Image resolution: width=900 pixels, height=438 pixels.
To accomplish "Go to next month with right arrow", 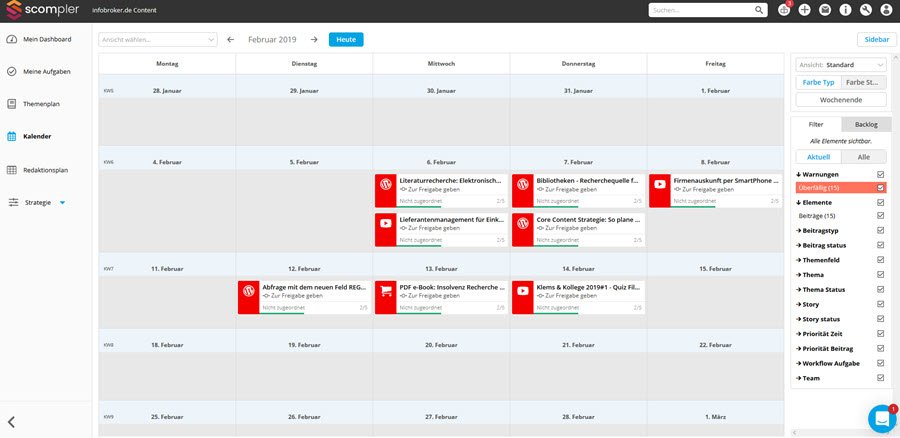I will click(314, 39).
